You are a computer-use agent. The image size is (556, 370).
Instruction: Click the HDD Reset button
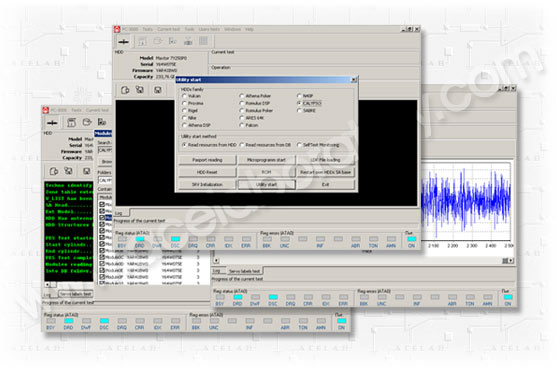[x=207, y=172]
